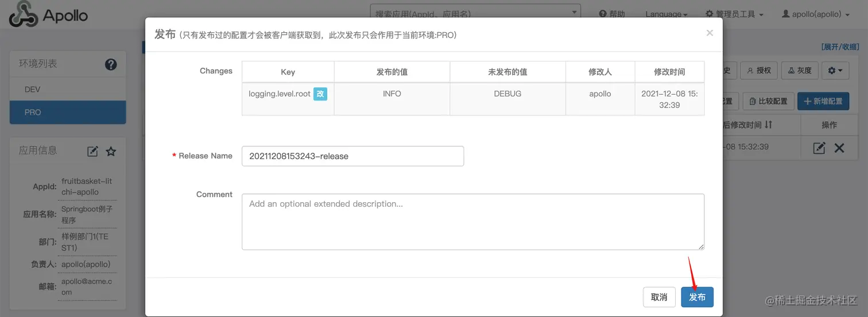This screenshot has height=317, width=868.
Task: Click the 灰度 button
Action: pyautogui.click(x=800, y=70)
